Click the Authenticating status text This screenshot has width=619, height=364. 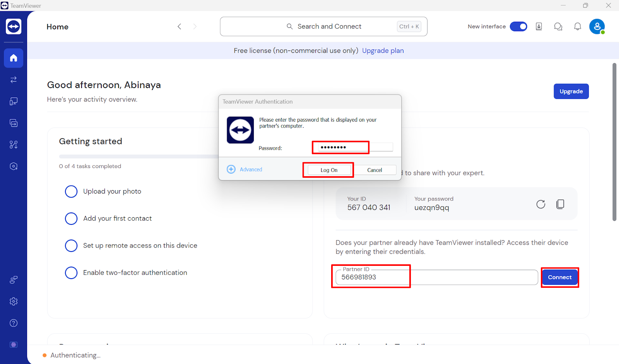coord(75,355)
